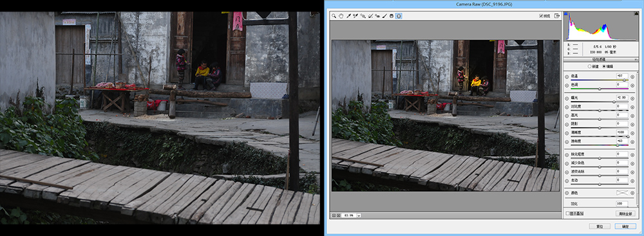Select the Zoom tool in Camera Raw toolbar
Screen dimensions: 644x236
pos(334,15)
